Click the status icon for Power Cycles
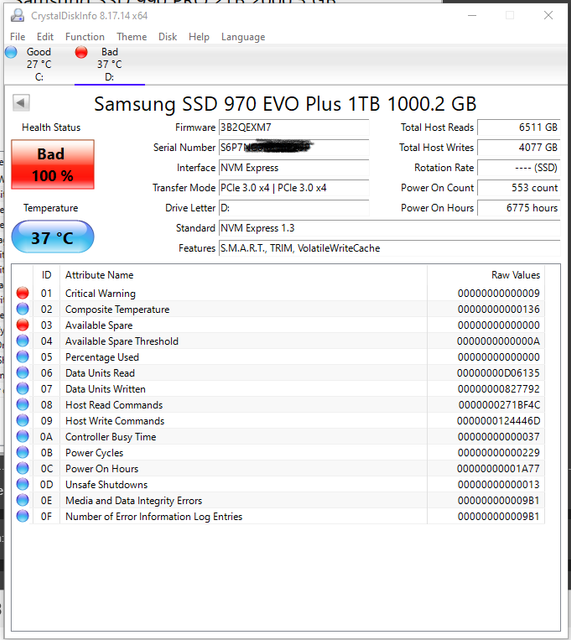Screen dimensions: 571x640 click(23, 452)
